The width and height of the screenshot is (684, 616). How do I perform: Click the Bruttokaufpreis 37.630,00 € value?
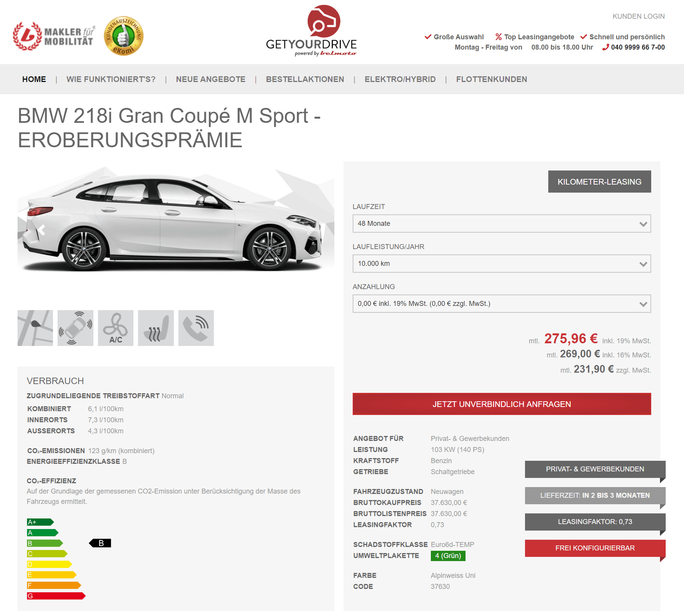point(449,503)
